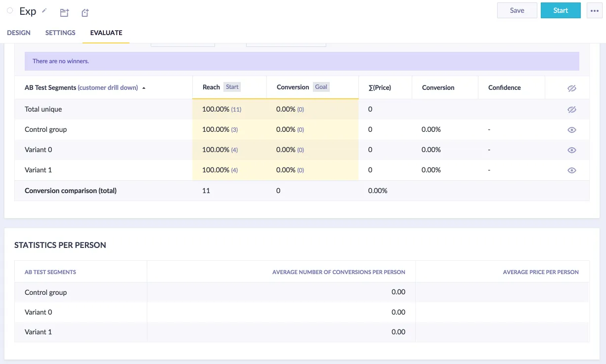Viewport: 606px width, 364px height.
Task: Click 'There are no winners.' banner
Action: pos(302,61)
